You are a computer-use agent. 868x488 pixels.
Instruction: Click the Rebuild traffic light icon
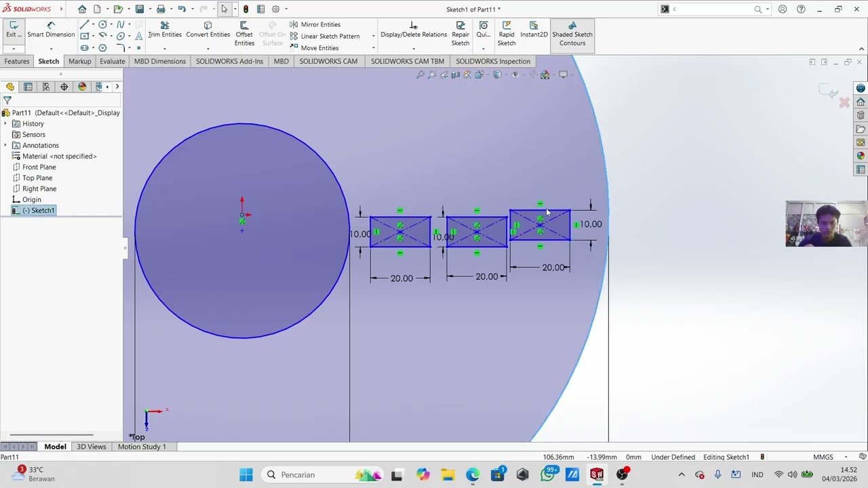[245, 9]
